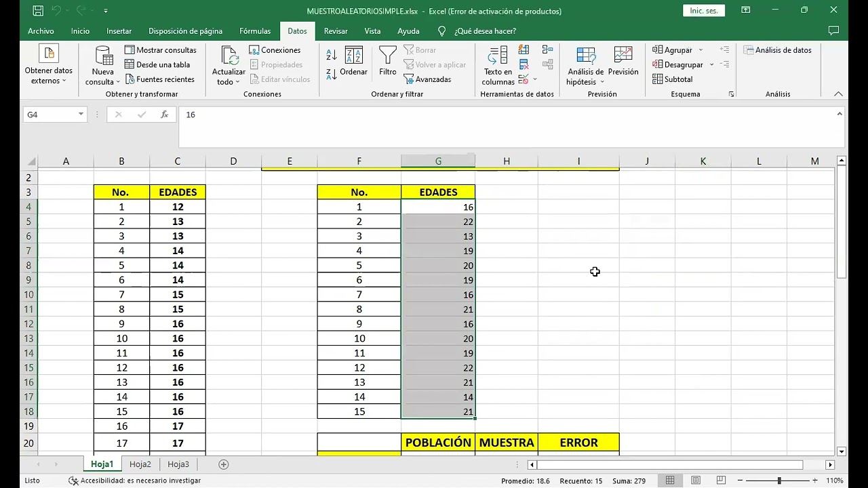Click Análisis de datos button
868x488 pixels.
pos(778,50)
